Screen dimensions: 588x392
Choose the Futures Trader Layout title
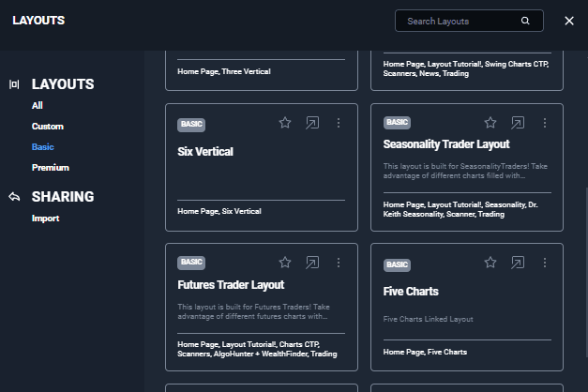click(x=231, y=285)
